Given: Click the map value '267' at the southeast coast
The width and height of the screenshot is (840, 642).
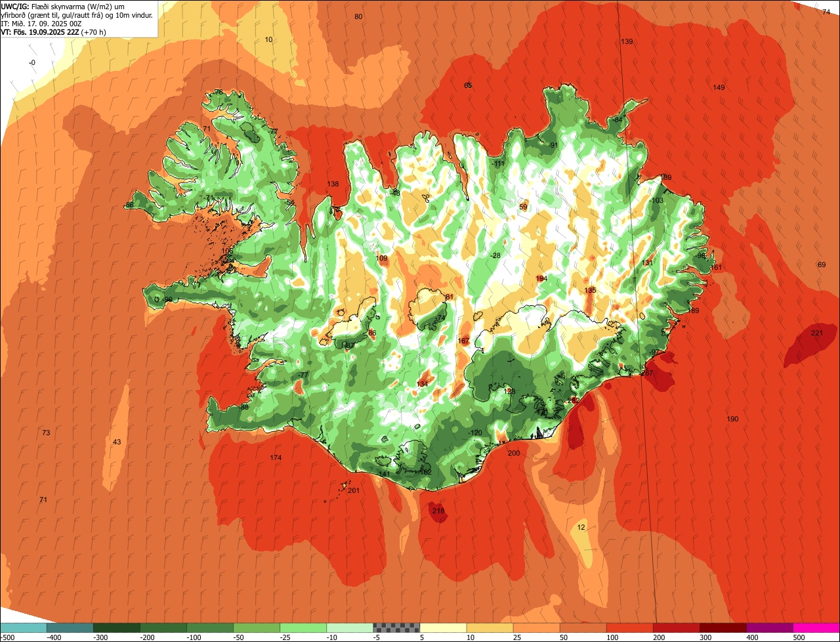Looking at the screenshot, I should coord(647,373).
